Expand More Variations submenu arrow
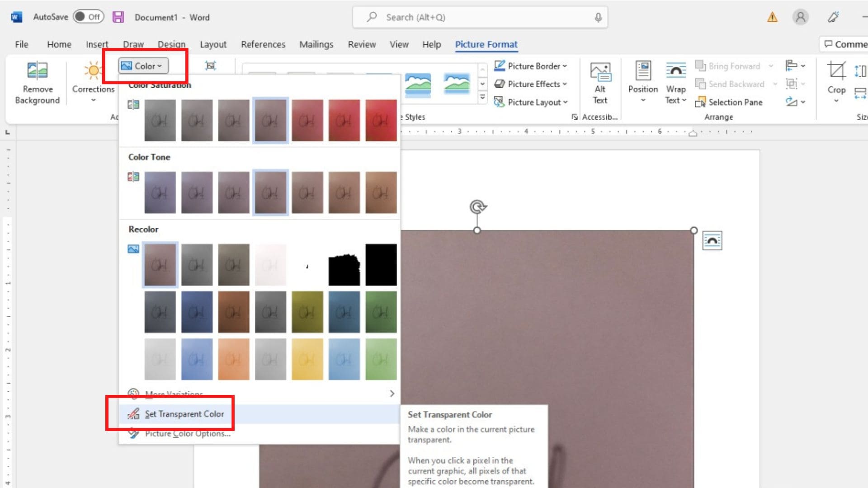This screenshot has width=868, height=488. (x=392, y=394)
